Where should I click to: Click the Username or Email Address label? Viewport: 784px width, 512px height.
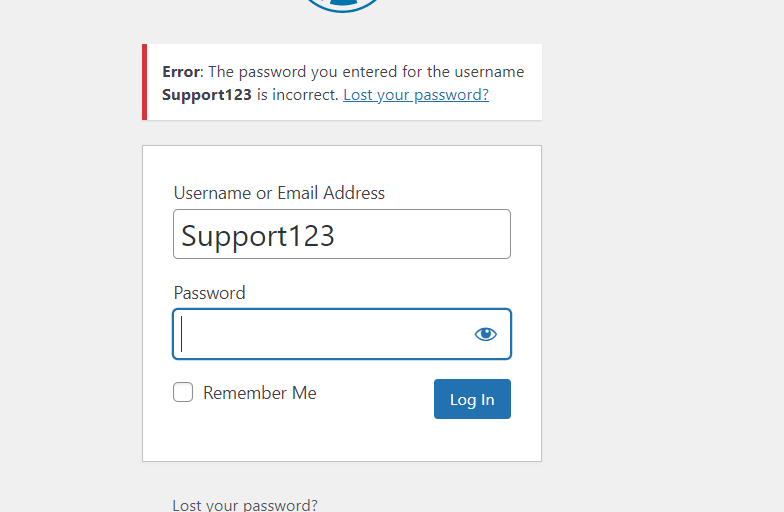click(279, 193)
